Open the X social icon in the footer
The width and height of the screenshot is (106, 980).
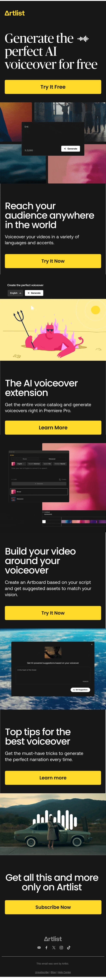click(x=54, y=947)
